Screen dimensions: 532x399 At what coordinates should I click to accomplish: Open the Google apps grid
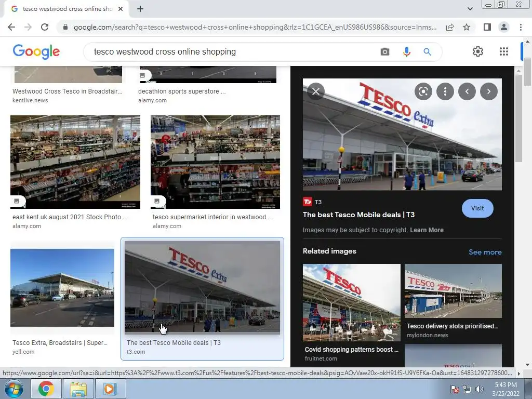coord(504,51)
